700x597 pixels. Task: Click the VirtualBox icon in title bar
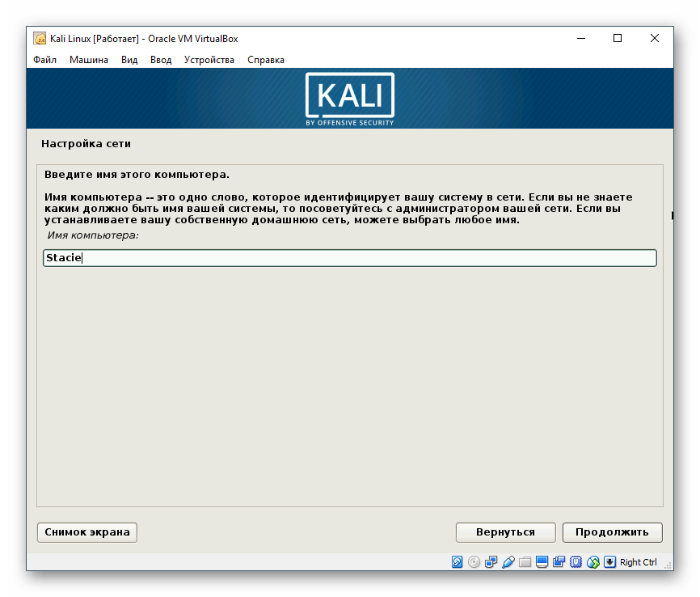(x=38, y=38)
